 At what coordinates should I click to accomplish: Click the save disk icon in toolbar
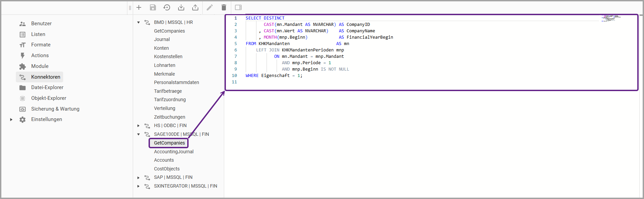click(x=153, y=7)
